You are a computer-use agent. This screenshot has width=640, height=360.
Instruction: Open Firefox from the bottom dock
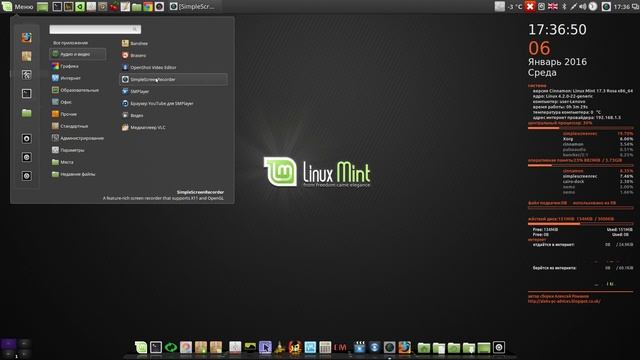click(x=404, y=347)
